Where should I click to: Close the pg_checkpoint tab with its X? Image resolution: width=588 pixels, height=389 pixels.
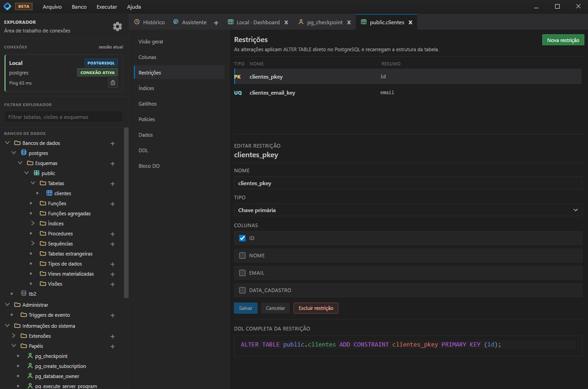click(x=349, y=22)
